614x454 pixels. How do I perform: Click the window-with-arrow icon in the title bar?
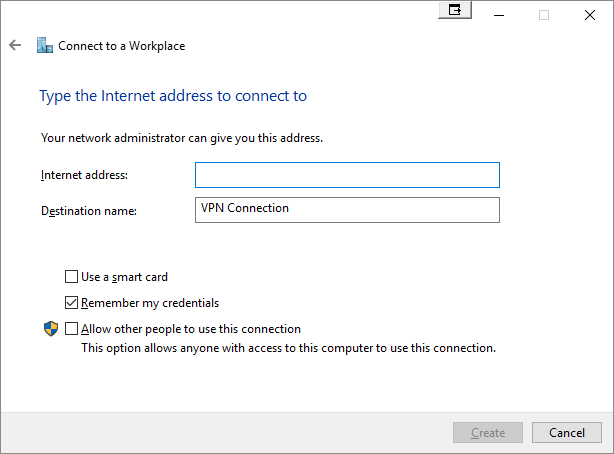(x=455, y=10)
